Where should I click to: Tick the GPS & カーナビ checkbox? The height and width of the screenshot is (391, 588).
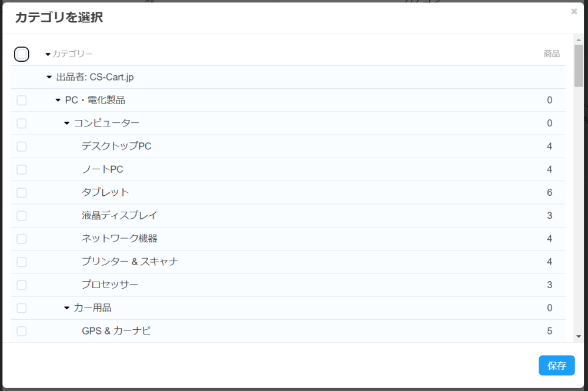[x=22, y=331]
